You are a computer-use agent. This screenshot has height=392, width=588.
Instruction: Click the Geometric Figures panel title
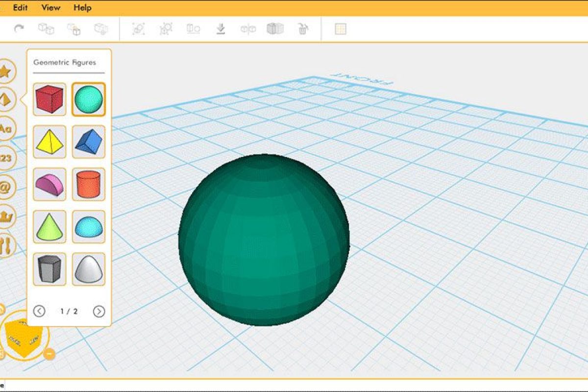65,62
